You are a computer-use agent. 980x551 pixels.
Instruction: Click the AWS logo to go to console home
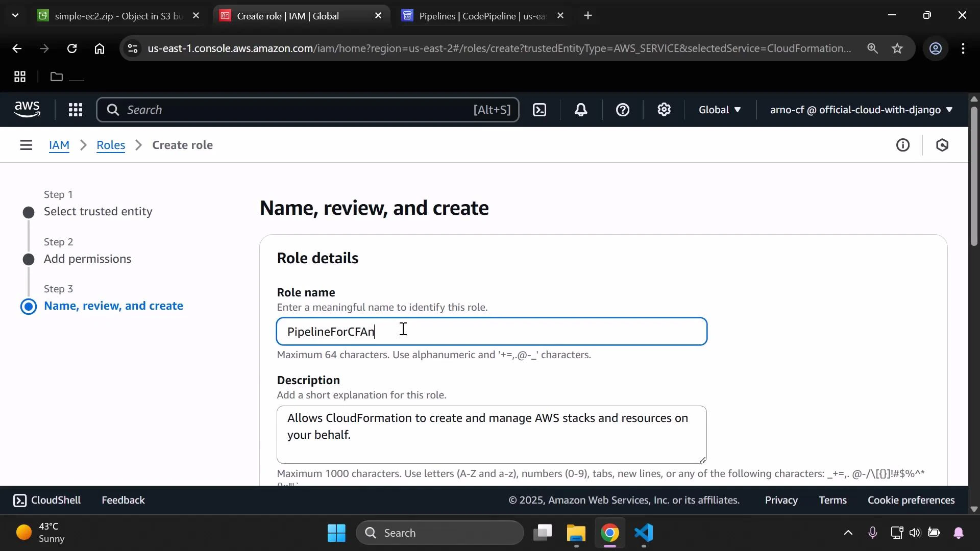click(x=27, y=109)
